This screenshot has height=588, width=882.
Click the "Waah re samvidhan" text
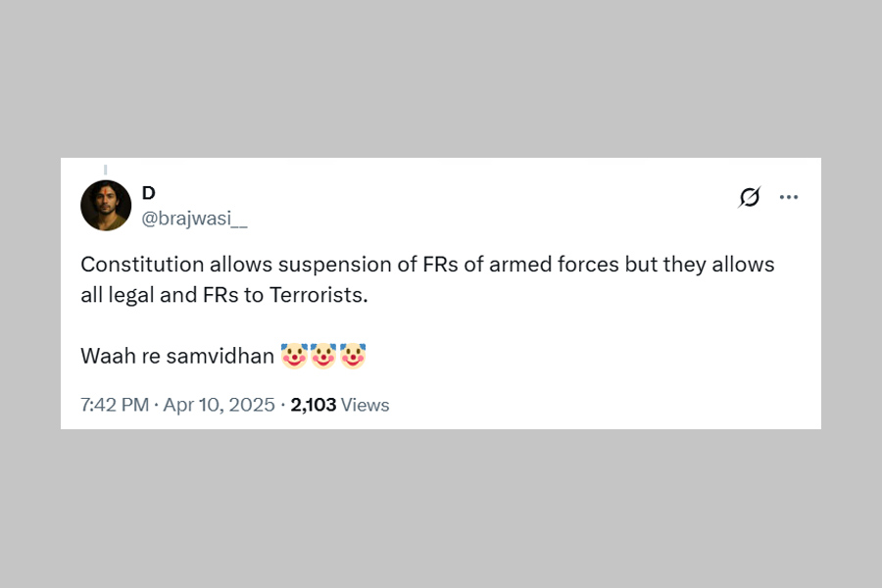177,357
